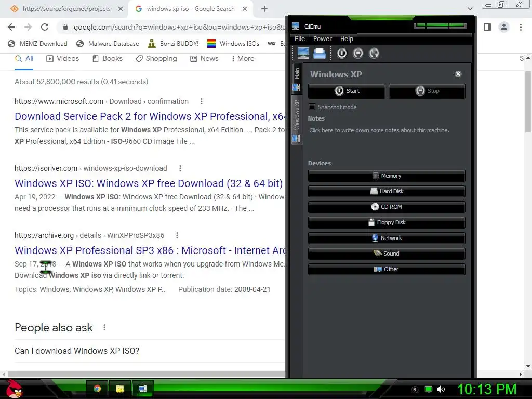Open Chrome side panel icon
Viewport: 532px width, 399px height.
tap(487, 27)
